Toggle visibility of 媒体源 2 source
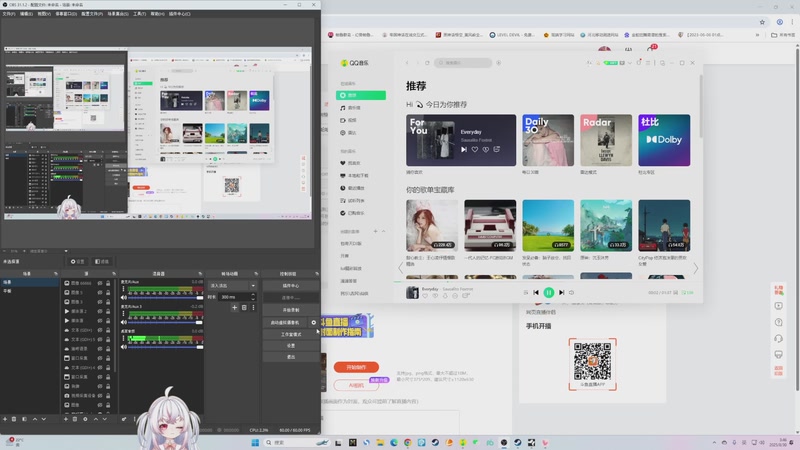Viewport: 800px width, 450px height. pyautogui.click(x=100, y=311)
